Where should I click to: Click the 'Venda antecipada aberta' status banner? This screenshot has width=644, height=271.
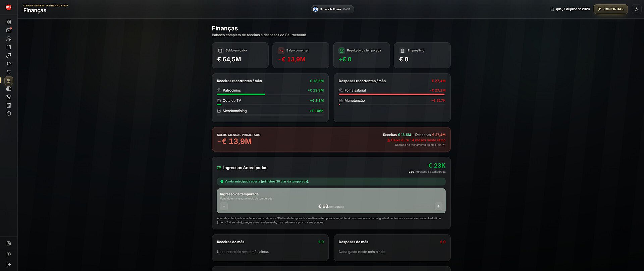click(331, 181)
